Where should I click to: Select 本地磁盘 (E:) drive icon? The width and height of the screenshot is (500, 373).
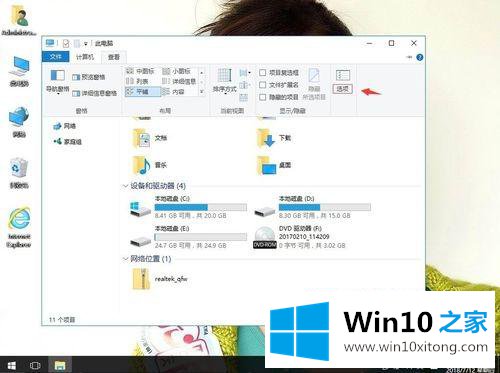tap(140, 241)
